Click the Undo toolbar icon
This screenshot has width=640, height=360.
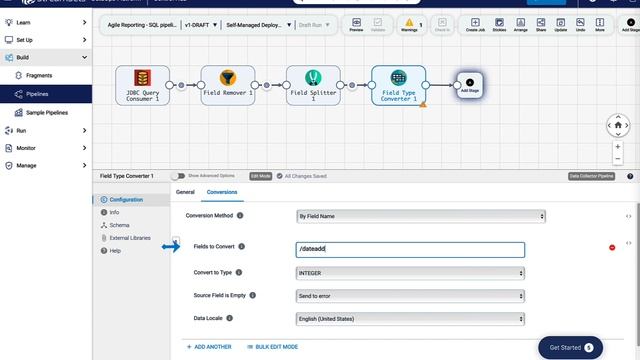coord(580,24)
